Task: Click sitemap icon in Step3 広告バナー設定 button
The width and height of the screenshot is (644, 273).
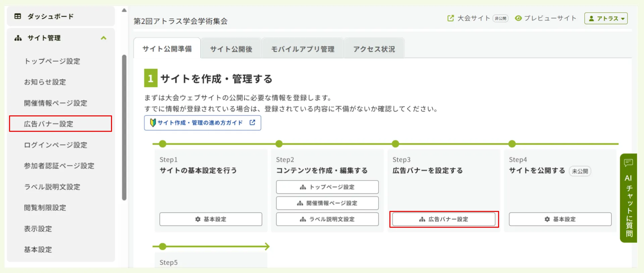Action: pyautogui.click(x=422, y=219)
